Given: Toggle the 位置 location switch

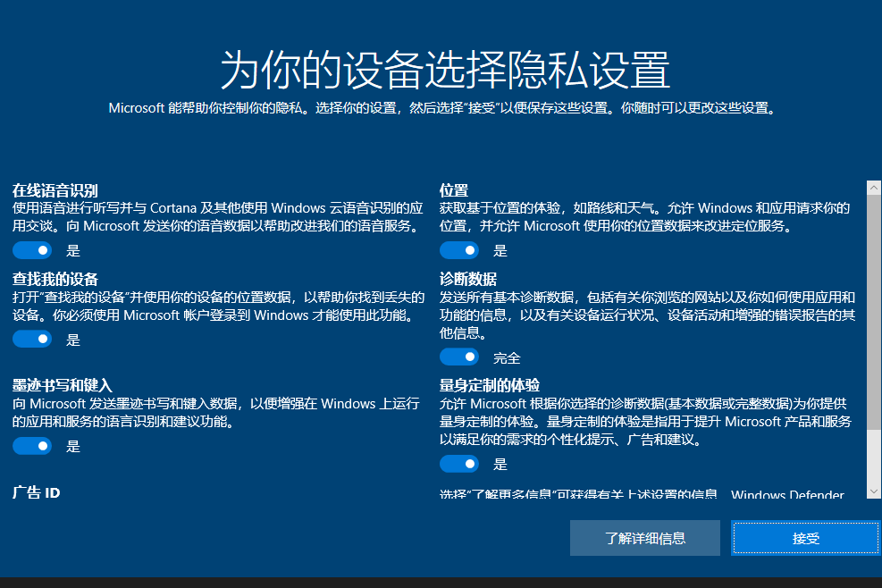Looking at the screenshot, I should 459,250.
